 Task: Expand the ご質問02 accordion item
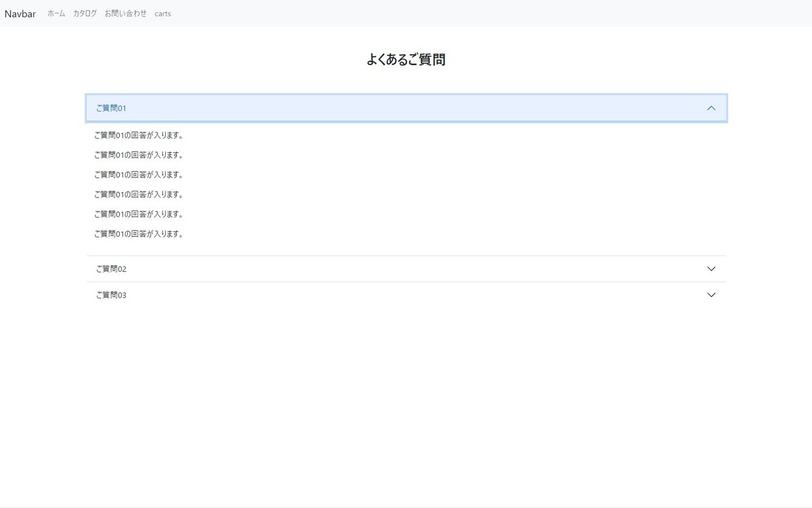coord(407,269)
